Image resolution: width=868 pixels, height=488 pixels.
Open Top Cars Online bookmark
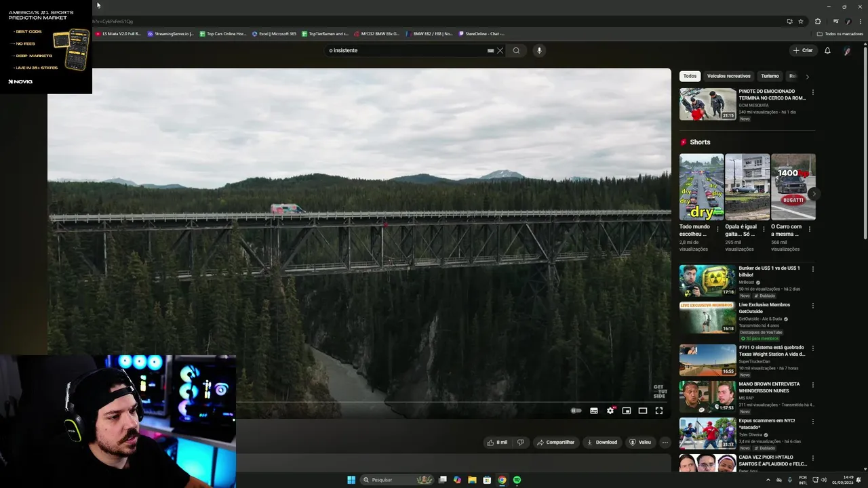222,33
